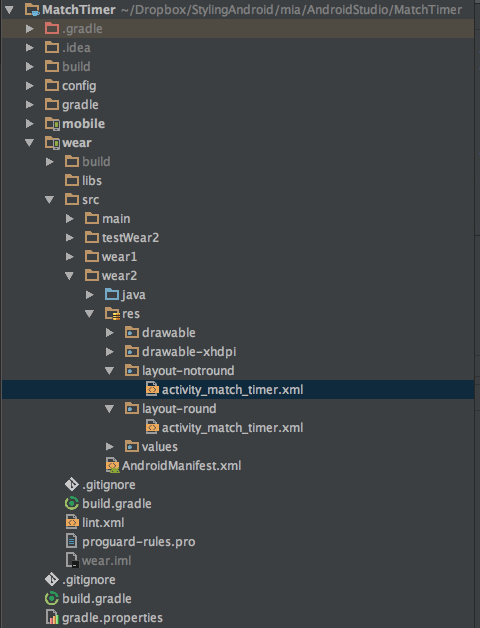
Task: Click the res resource folder icon
Action: point(112,314)
